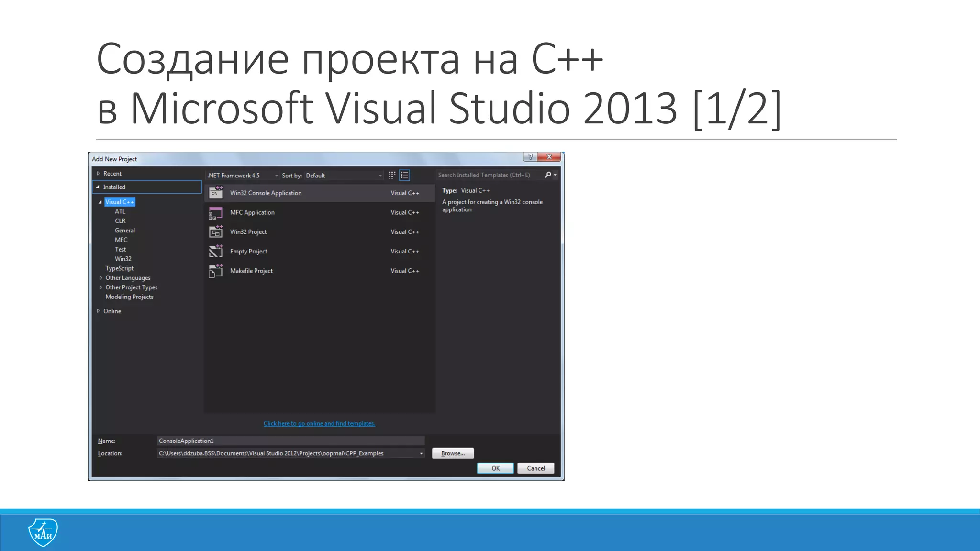Click the search magnifier icon
Screen dimensions: 980x551
[548, 175]
